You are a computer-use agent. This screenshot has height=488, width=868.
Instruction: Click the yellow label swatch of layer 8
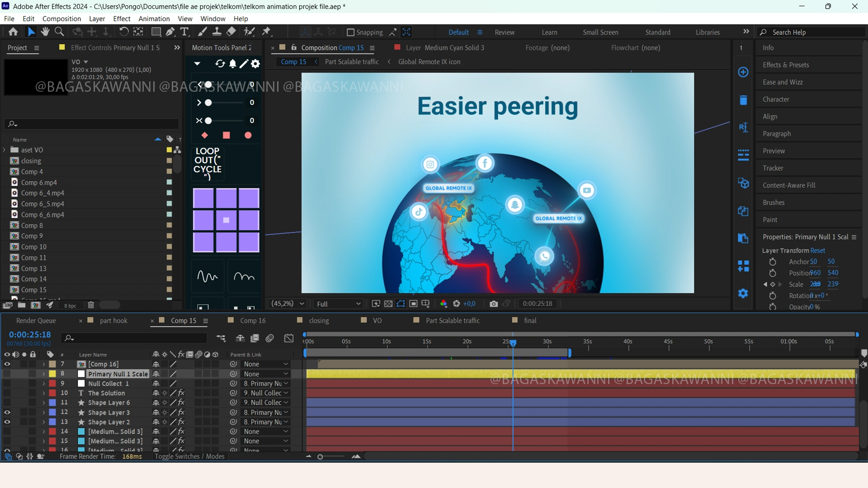[52, 374]
